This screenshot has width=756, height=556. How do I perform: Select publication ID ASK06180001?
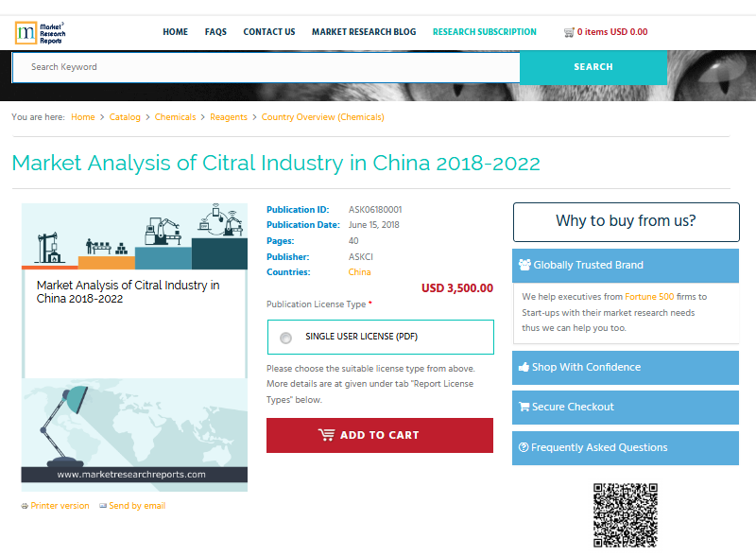(375, 210)
